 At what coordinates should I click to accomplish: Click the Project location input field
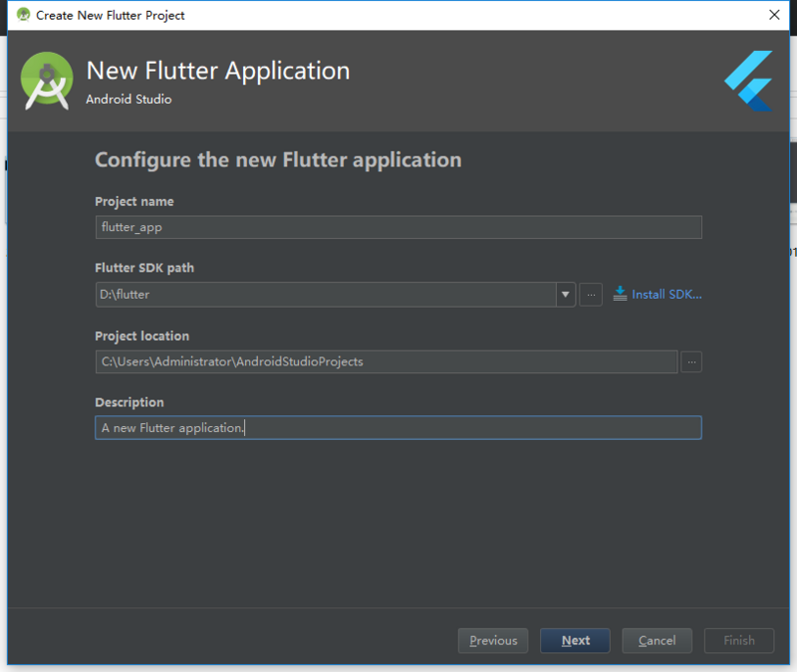387,361
